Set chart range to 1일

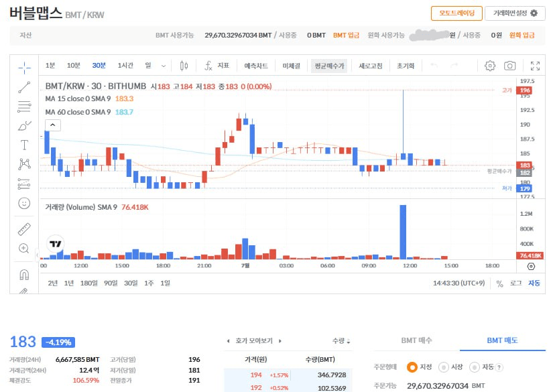click(x=165, y=283)
